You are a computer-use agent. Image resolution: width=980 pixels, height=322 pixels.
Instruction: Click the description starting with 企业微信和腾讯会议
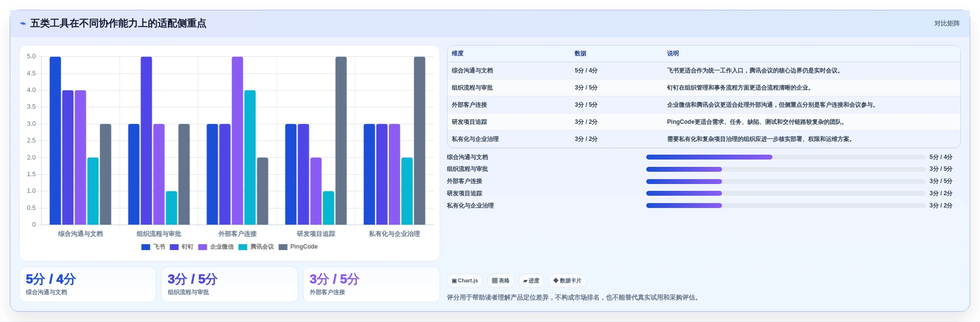[x=771, y=105]
